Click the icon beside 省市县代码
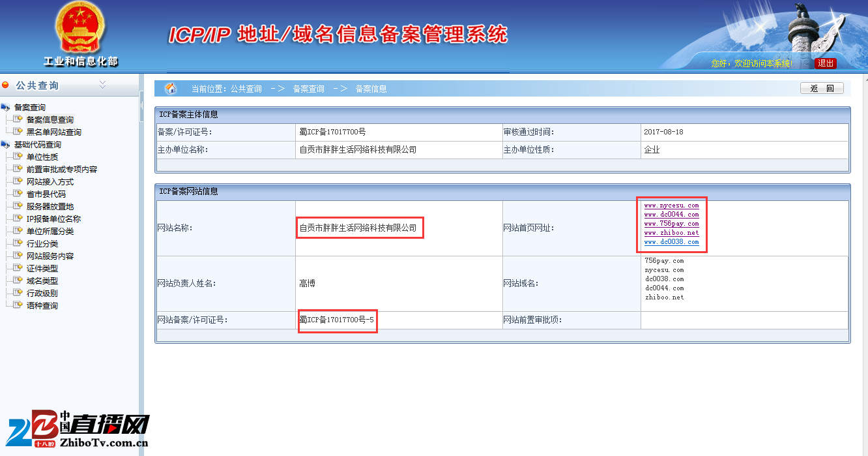 coord(18,194)
